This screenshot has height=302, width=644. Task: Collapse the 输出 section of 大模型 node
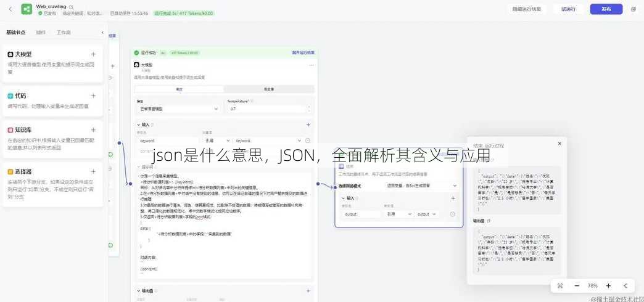point(138,291)
